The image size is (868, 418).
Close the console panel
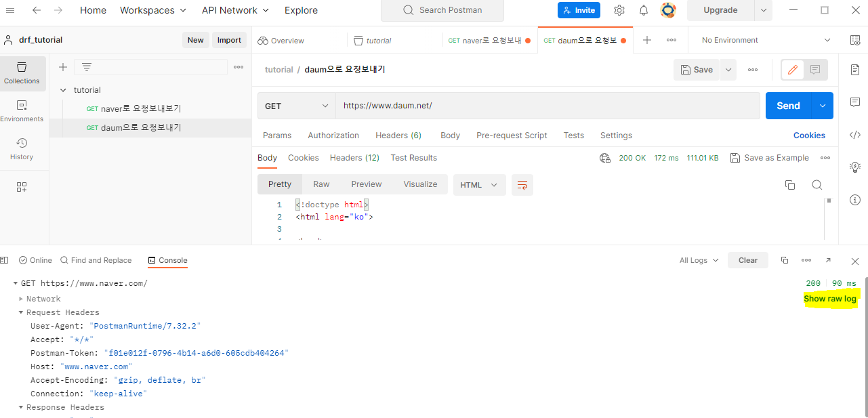(x=855, y=261)
